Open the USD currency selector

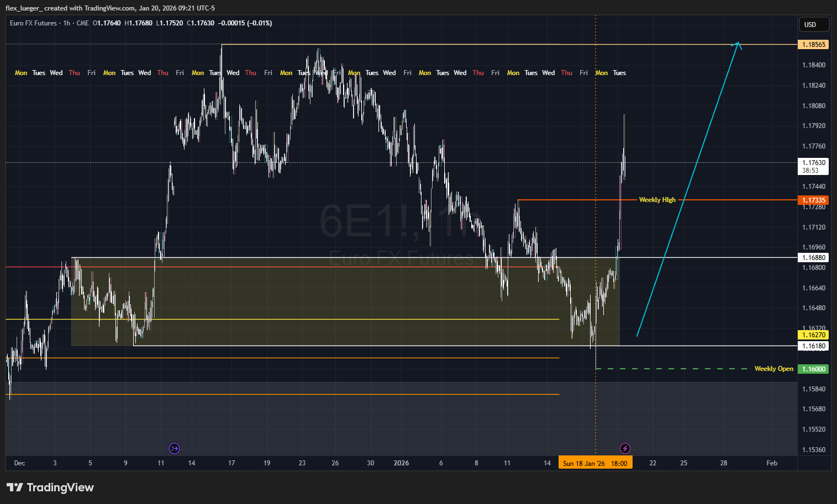(x=813, y=24)
